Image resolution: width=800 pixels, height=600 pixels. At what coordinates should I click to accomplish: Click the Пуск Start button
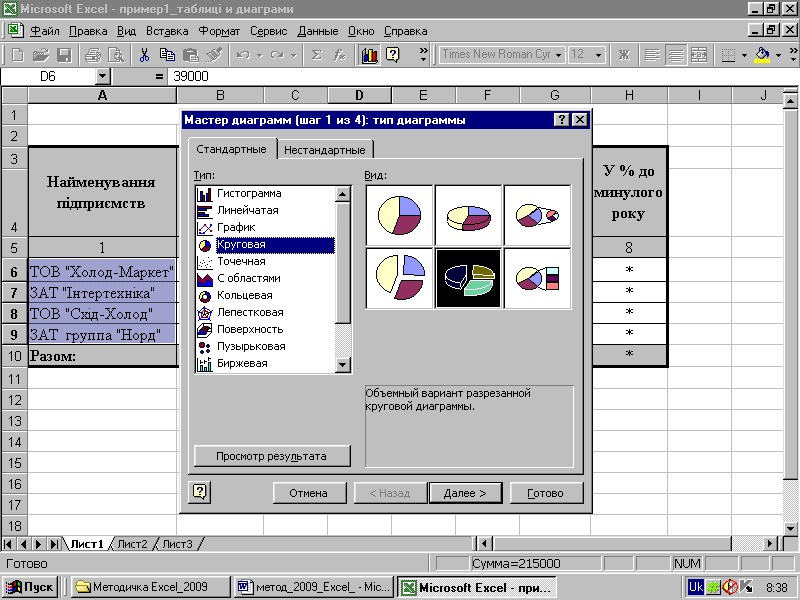(x=30, y=587)
